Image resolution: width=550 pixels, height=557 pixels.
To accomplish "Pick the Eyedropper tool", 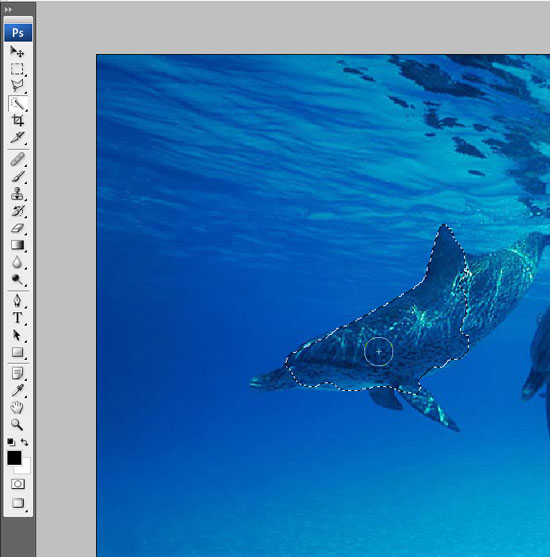I will pyautogui.click(x=17, y=390).
